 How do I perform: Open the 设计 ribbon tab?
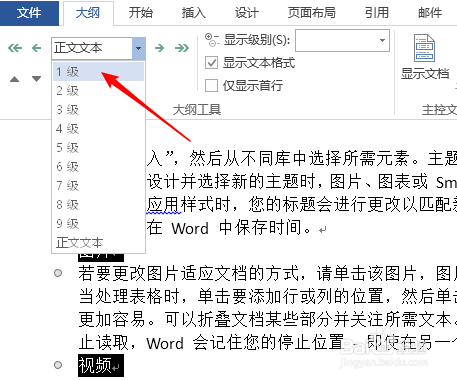(247, 13)
